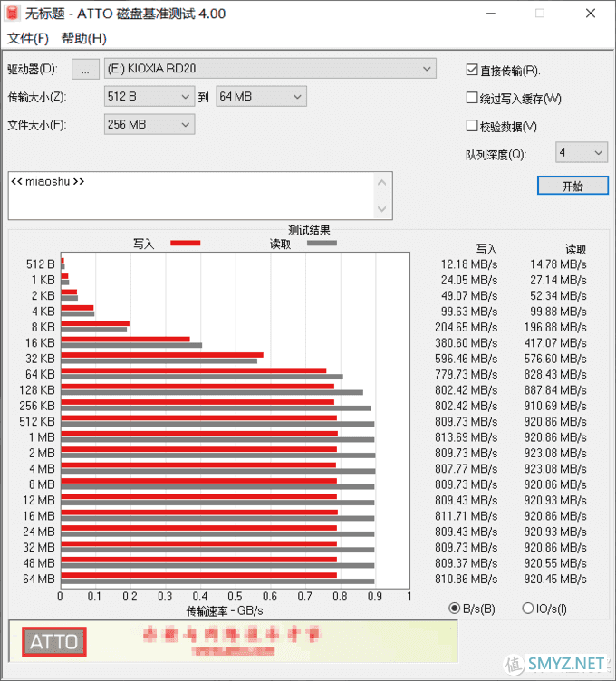Click the 813.69 MB/s write value
The width and height of the screenshot is (616, 681).
coord(467,436)
